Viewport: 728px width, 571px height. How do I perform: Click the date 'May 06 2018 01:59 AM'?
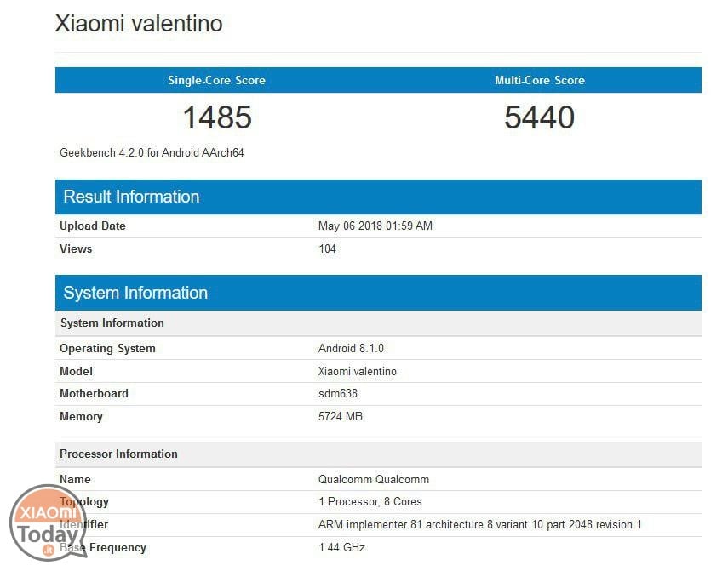coord(375,226)
